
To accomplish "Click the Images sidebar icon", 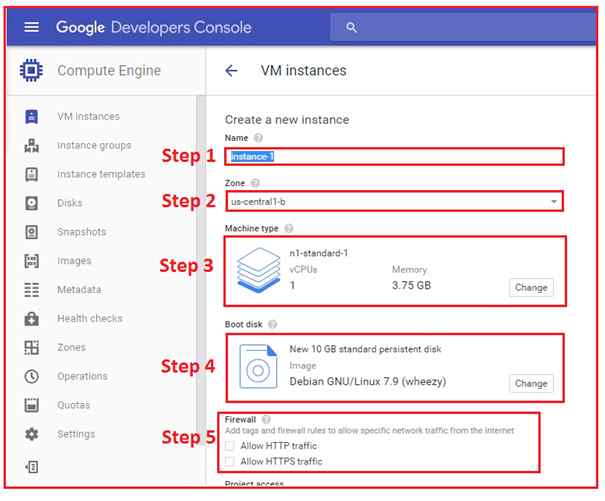I will coord(31,261).
